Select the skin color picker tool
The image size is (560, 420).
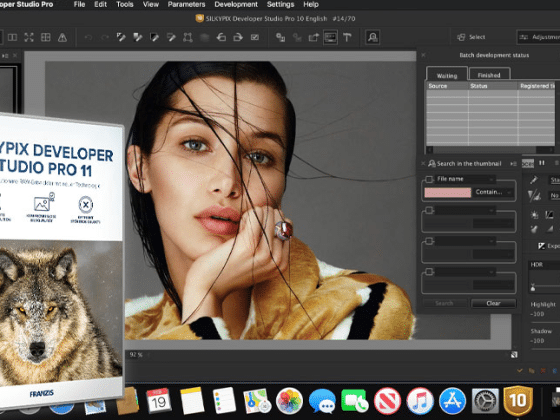[x=171, y=37]
